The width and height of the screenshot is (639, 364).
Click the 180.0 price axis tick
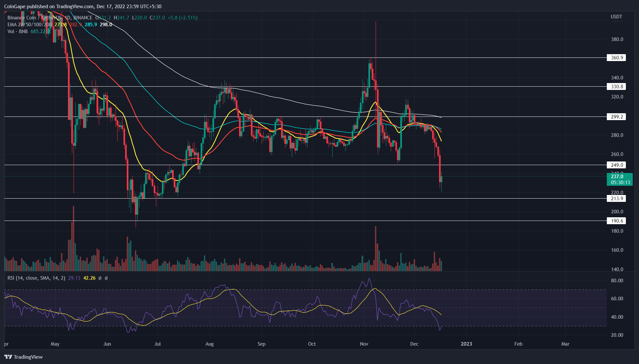[x=617, y=231]
